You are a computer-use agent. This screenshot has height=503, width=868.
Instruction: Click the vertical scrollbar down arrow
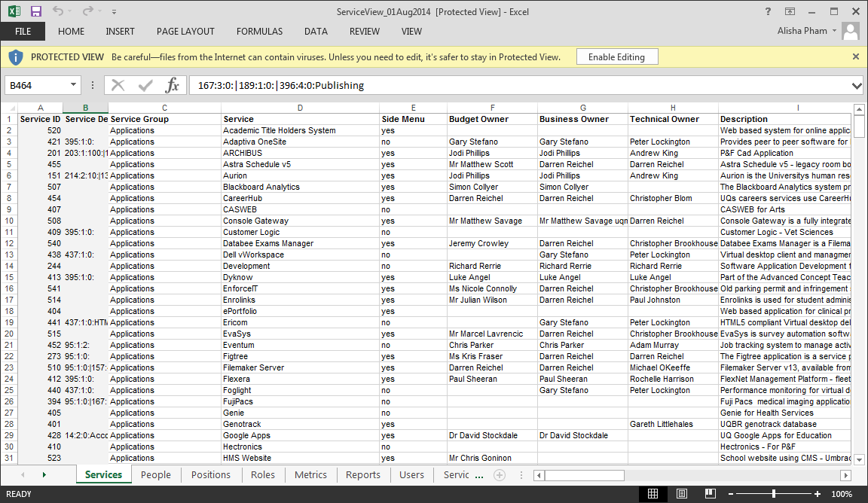pyautogui.click(x=859, y=459)
